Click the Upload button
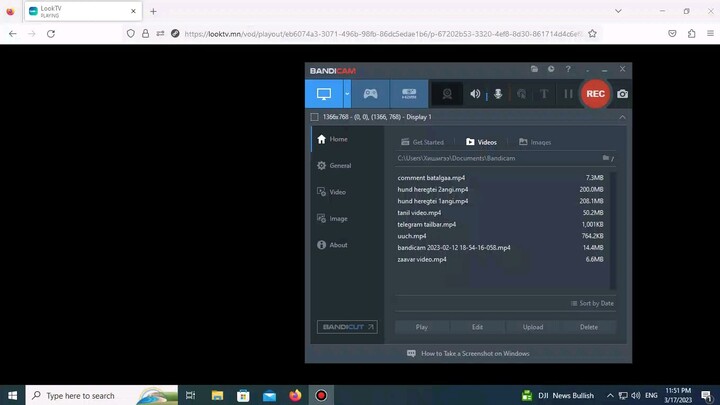The width and height of the screenshot is (720, 405). [533, 327]
